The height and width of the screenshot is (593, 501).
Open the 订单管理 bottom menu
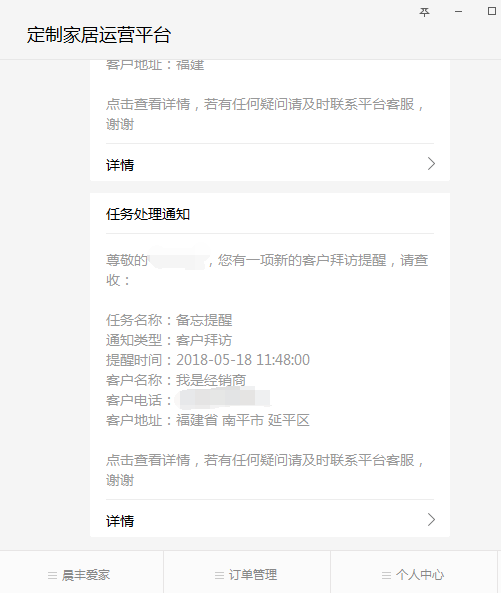247,575
